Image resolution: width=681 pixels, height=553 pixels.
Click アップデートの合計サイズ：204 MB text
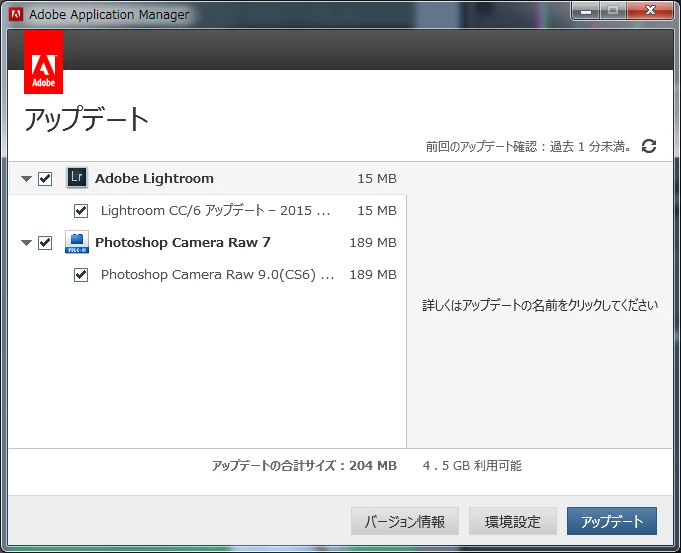point(304,466)
